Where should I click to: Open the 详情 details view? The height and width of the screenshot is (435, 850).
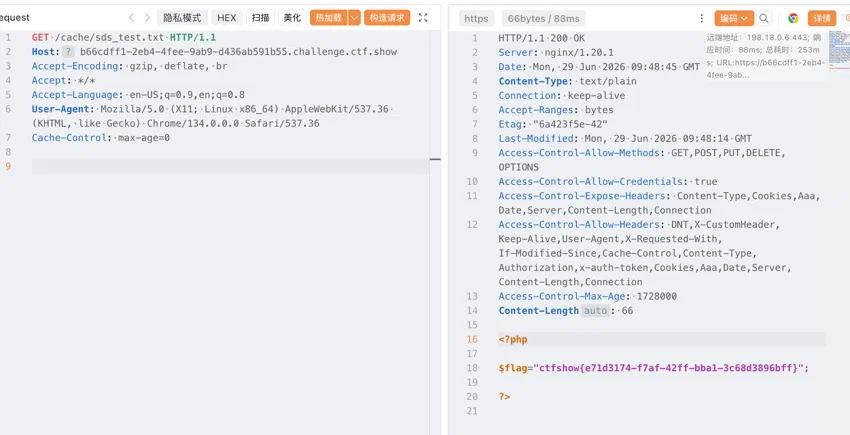[x=822, y=18]
